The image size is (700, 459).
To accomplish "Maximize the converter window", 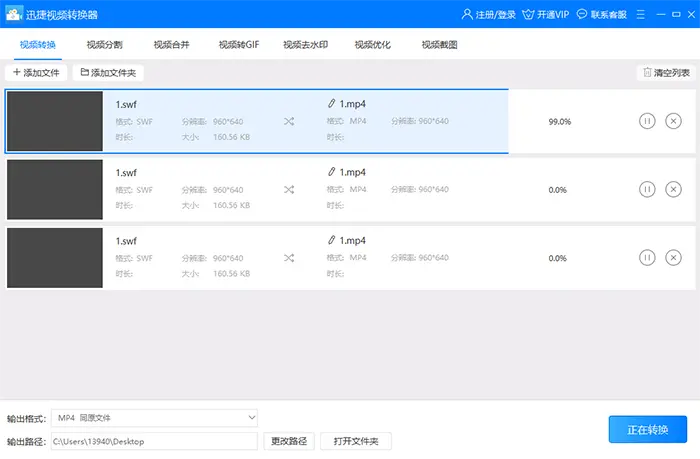I will tap(676, 14).
